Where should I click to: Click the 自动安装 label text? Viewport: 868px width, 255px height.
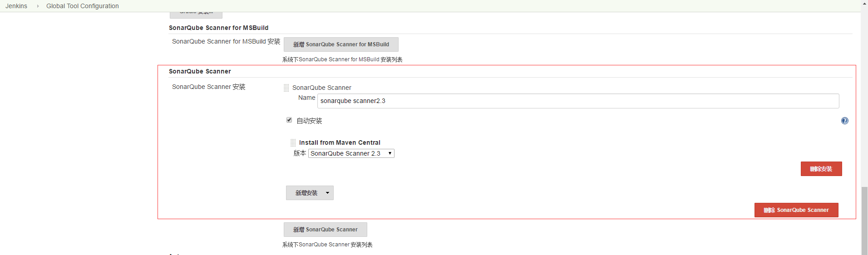[309, 121]
